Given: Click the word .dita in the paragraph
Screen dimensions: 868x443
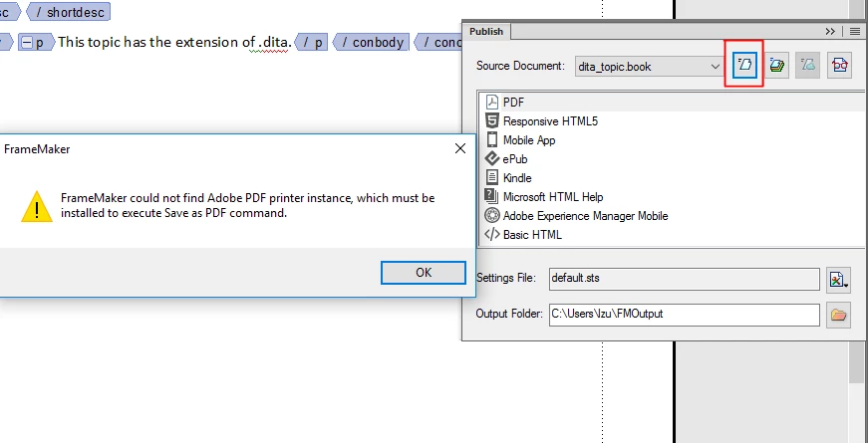Looking at the screenshot, I should [x=275, y=42].
